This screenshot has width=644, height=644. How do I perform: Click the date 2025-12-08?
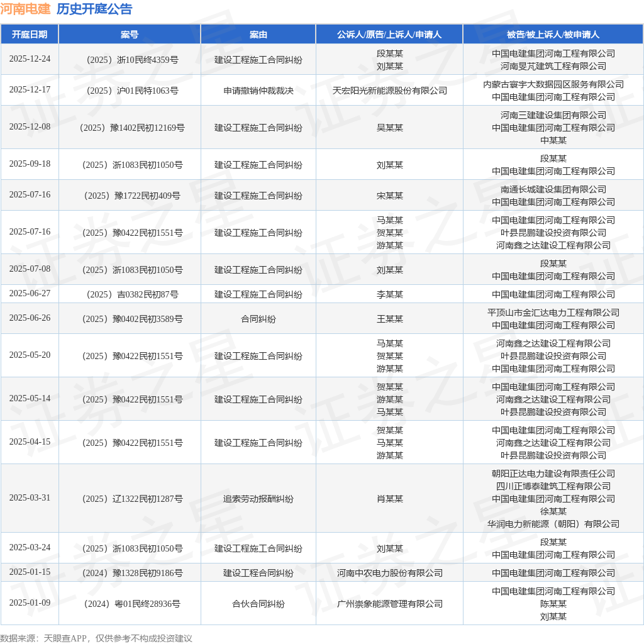tap(30, 126)
